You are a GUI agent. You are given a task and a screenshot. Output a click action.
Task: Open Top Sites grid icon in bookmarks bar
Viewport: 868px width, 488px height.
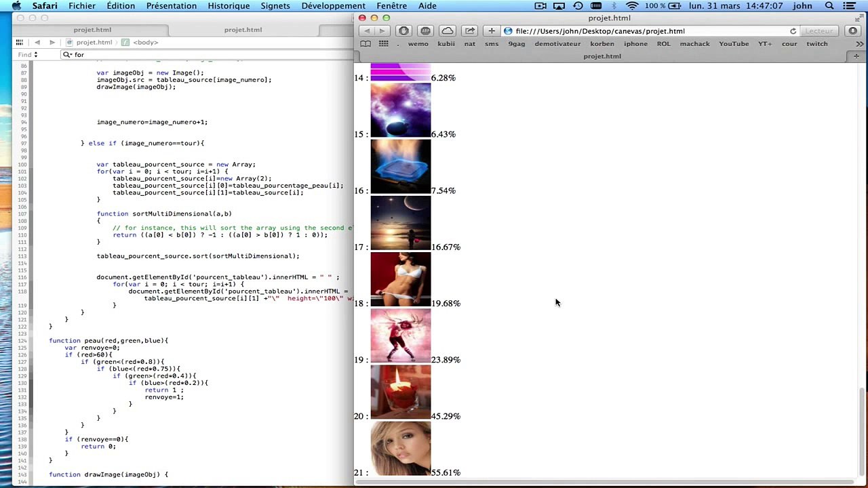click(383, 44)
